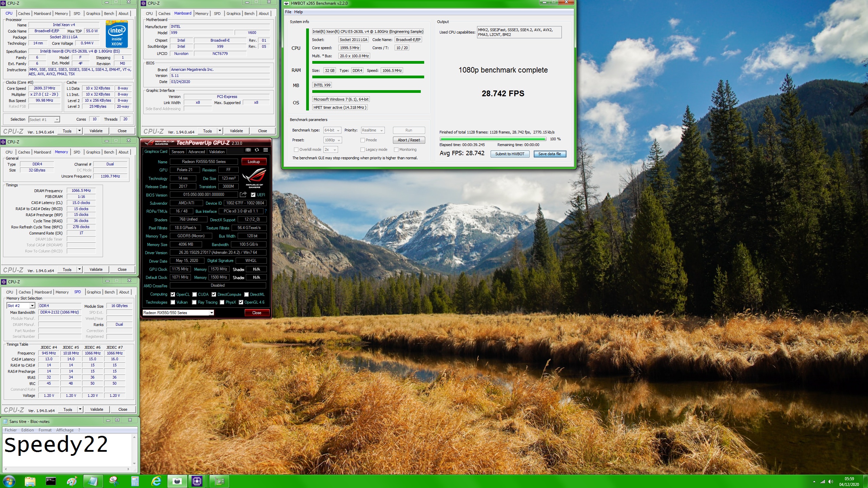Image resolution: width=868 pixels, height=488 pixels.
Task: Switch to GPU-Z taskbar icon
Action: (219, 481)
